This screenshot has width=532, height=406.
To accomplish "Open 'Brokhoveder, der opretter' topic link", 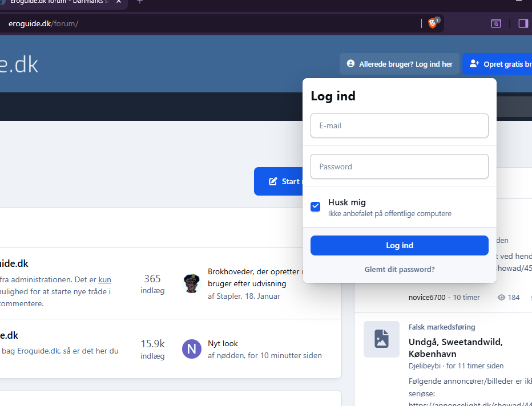I will click(255, 278).
